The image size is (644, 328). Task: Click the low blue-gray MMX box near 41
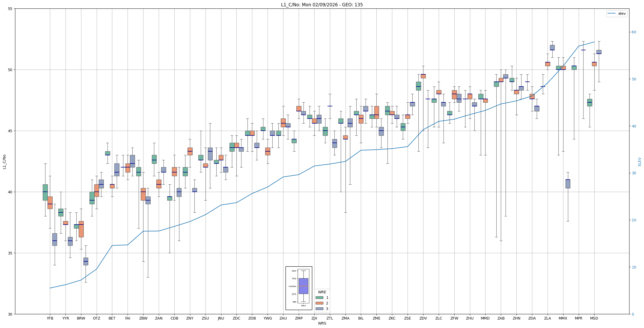tap(568, 184)
